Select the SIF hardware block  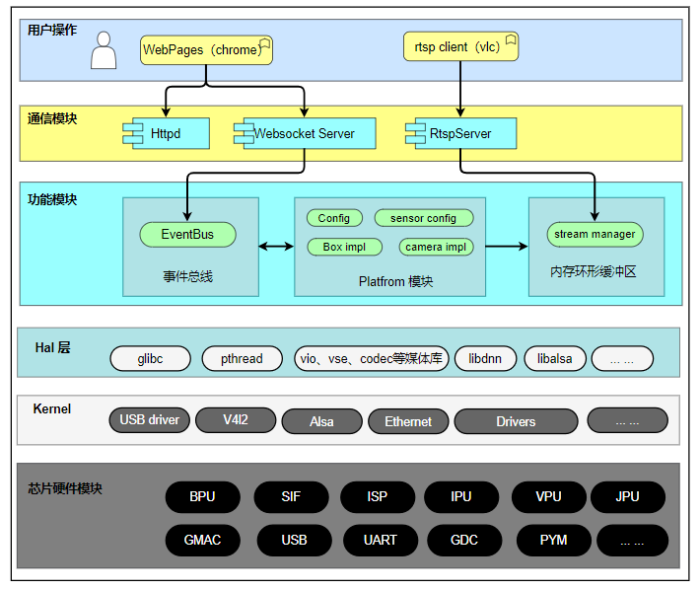point(291,497)
